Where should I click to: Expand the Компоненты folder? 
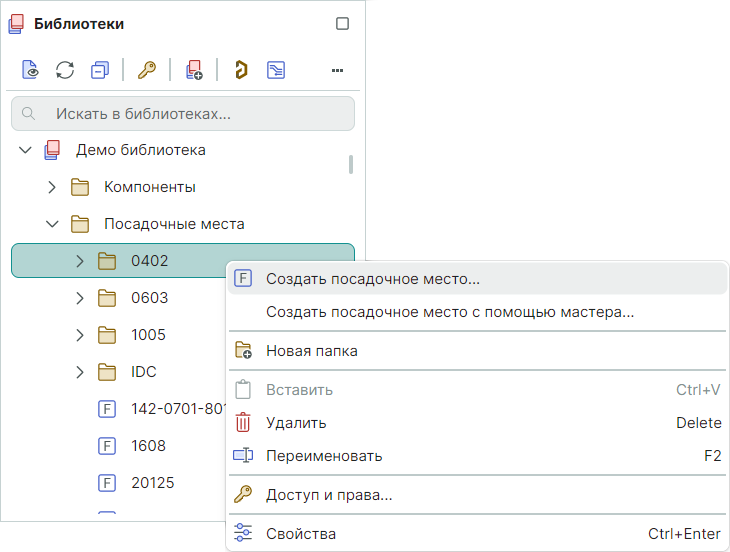[x=53, y=187]
